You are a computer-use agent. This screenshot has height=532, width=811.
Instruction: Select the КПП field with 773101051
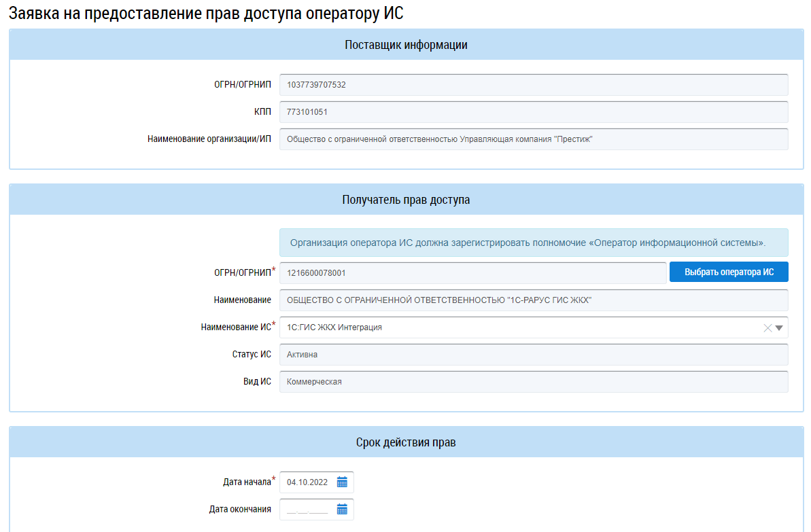[533, 112]
